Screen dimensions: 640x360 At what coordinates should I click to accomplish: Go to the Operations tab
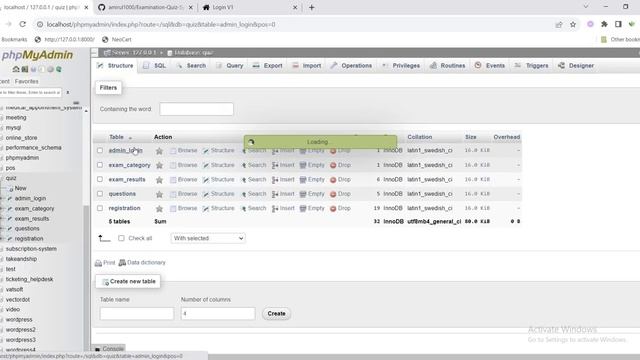[x=351, y=65]
